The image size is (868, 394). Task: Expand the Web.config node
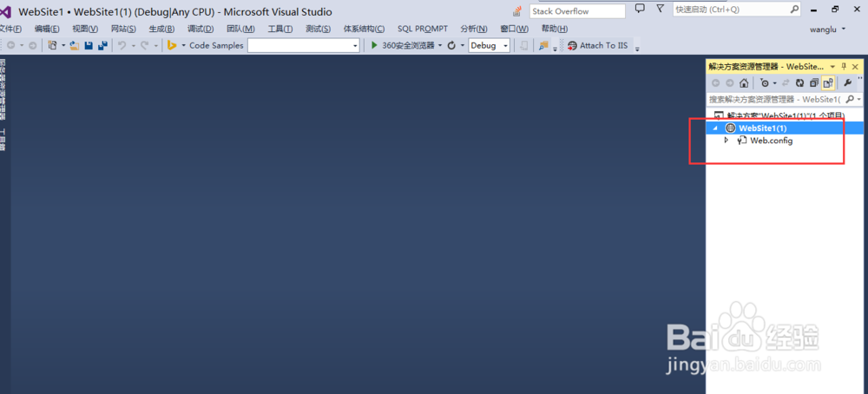727,141
